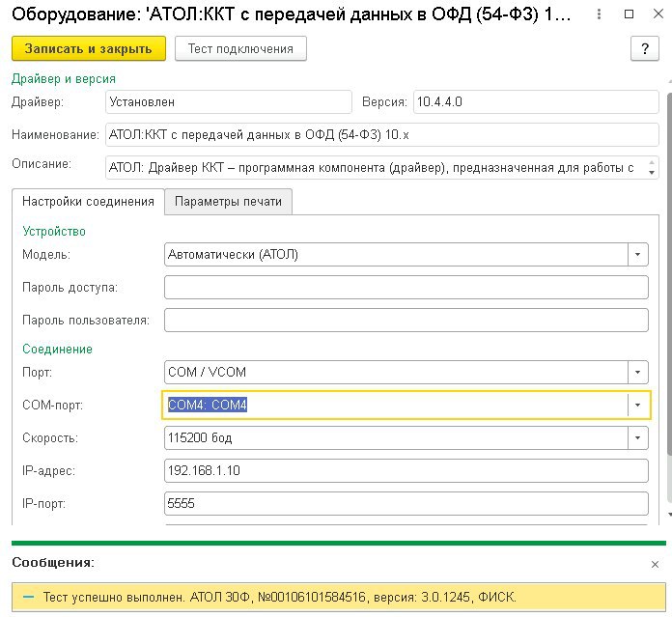Focus the Пароль доступа field
The height and width of the screenshot is (617, 672).
[x=406, y=287]
